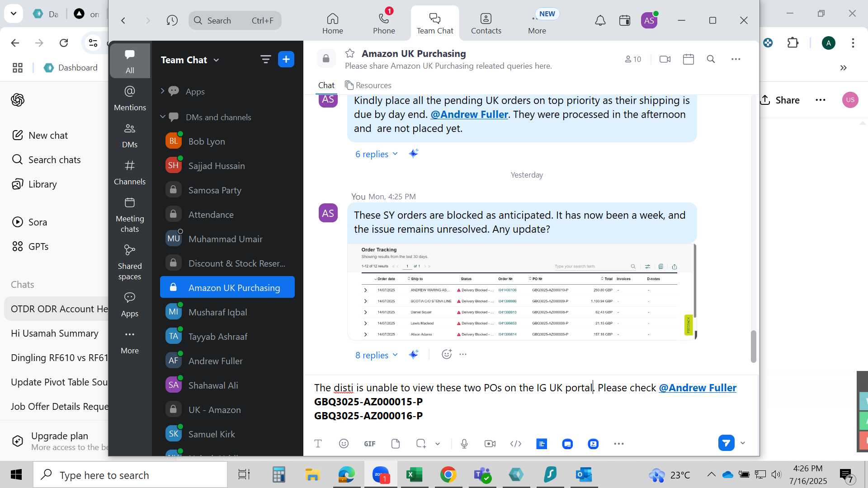
Task: Open the UK - Amazon channel
Action: click(x=227, y=410)
